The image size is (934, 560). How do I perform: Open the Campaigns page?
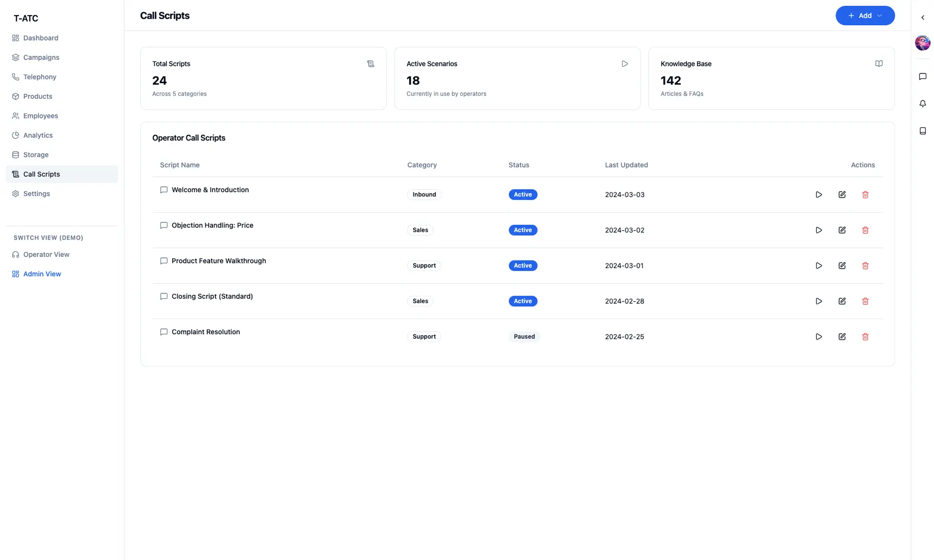tap(41, 57)
